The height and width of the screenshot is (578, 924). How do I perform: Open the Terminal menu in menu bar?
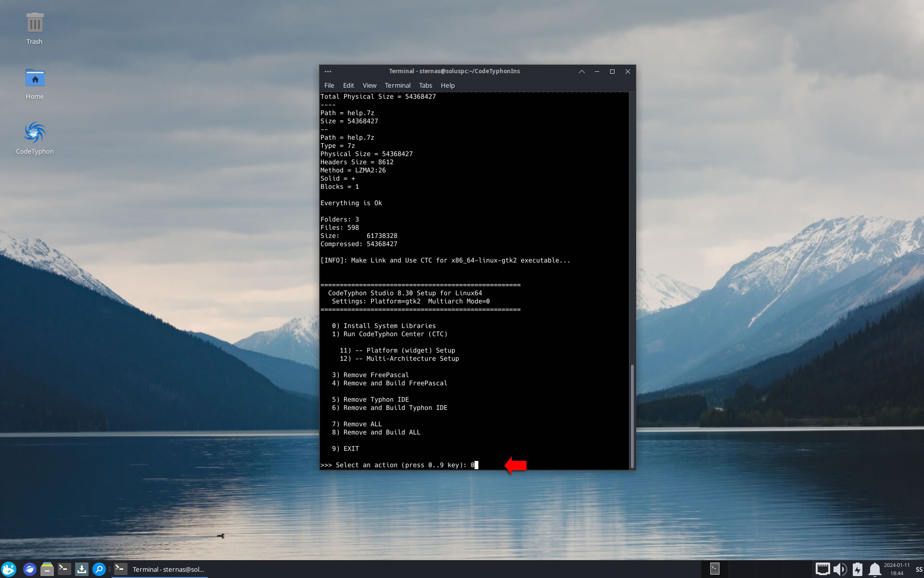tap(398, 85)
